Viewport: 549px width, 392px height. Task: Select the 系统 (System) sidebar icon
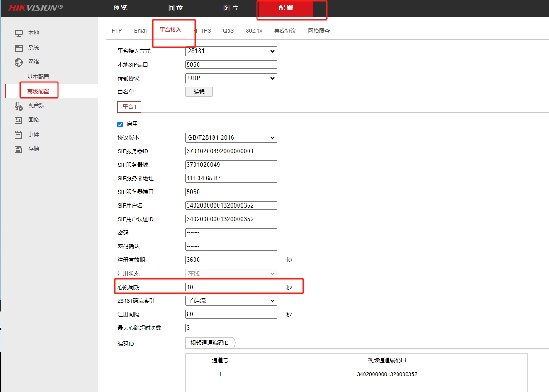(30, 47)
